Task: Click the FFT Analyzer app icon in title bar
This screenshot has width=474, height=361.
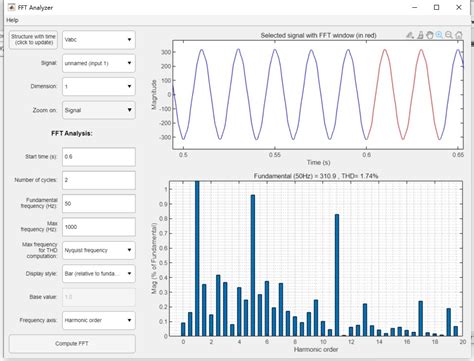Action: 11,7
